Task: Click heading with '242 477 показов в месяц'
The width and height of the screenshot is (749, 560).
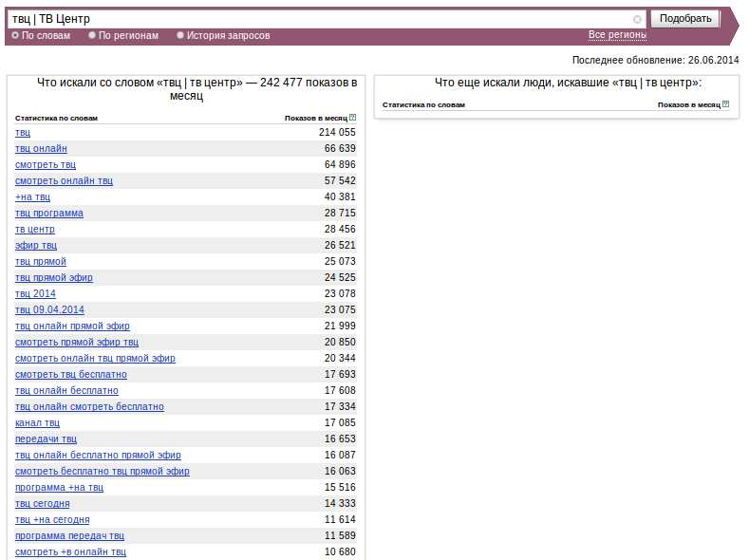Action: tap(197, 89)
